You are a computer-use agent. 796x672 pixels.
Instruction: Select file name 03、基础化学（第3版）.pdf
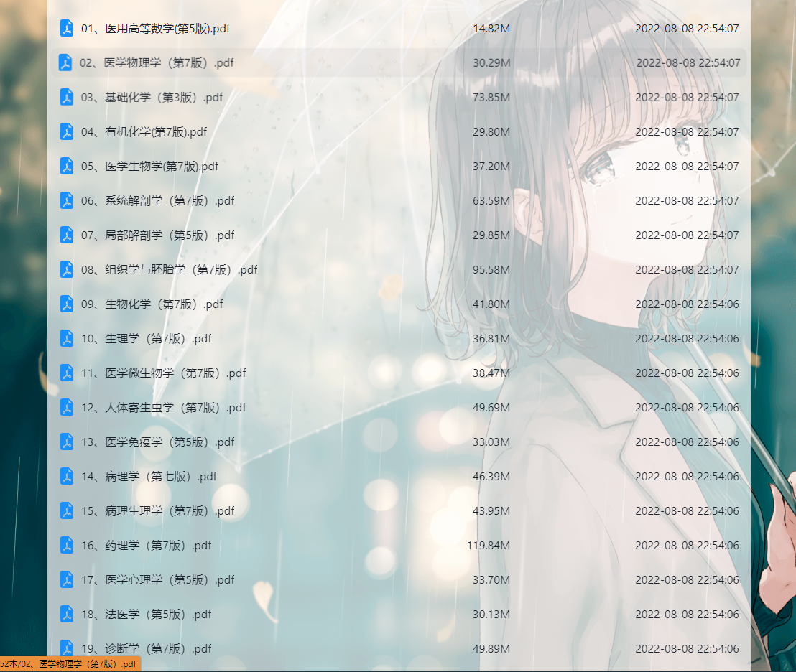(152, 98)
